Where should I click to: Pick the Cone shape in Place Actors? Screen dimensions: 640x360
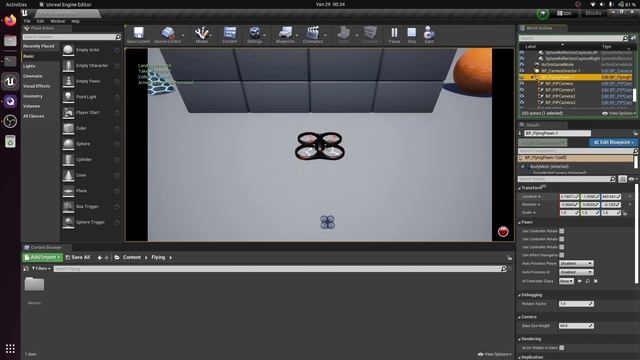[91, 175]
